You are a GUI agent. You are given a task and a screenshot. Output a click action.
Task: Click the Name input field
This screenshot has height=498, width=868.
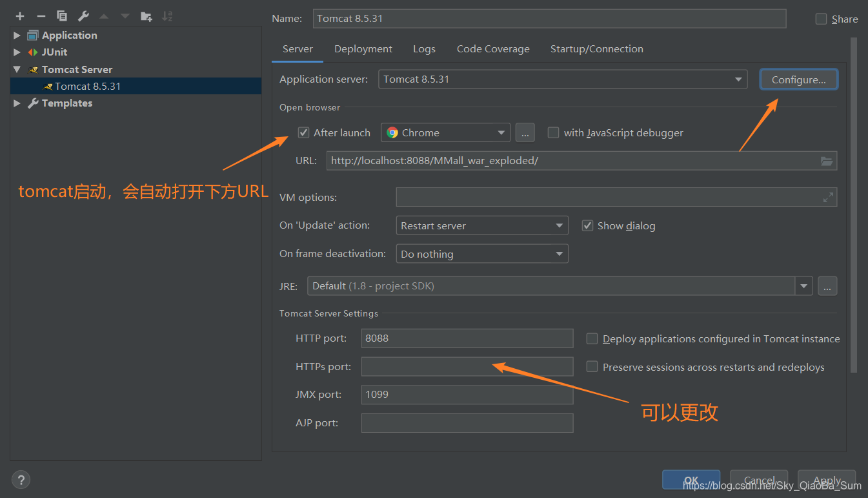[x=549, y=19]
